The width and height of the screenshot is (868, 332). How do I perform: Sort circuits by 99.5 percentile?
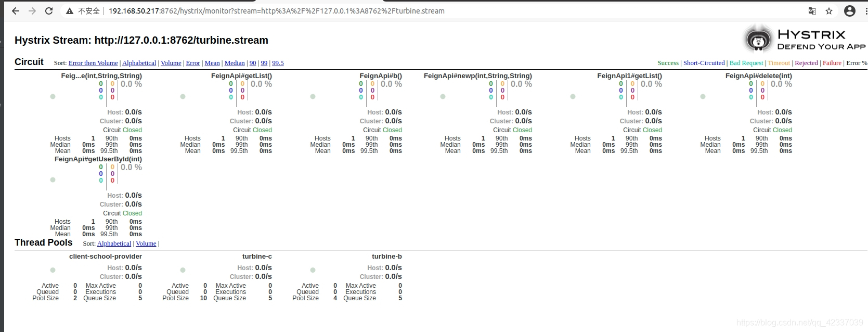[x=278, y=63]
